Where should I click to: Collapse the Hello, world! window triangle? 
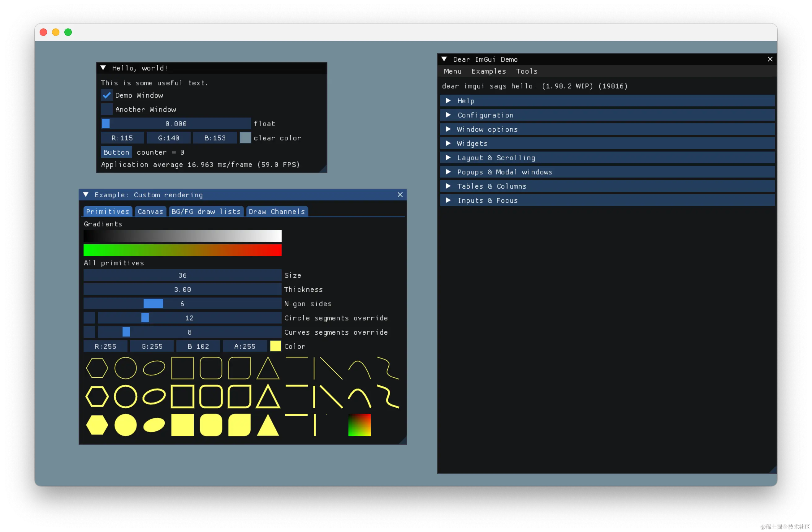click(x=103, y=68)
